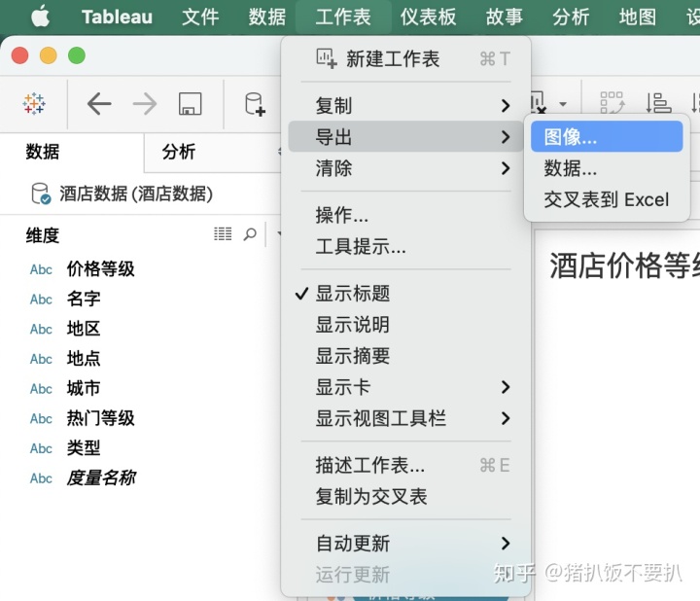Click the Abc icon beside 地区
700x601 pixels.
pyautogui.click(x=41, y=330)
